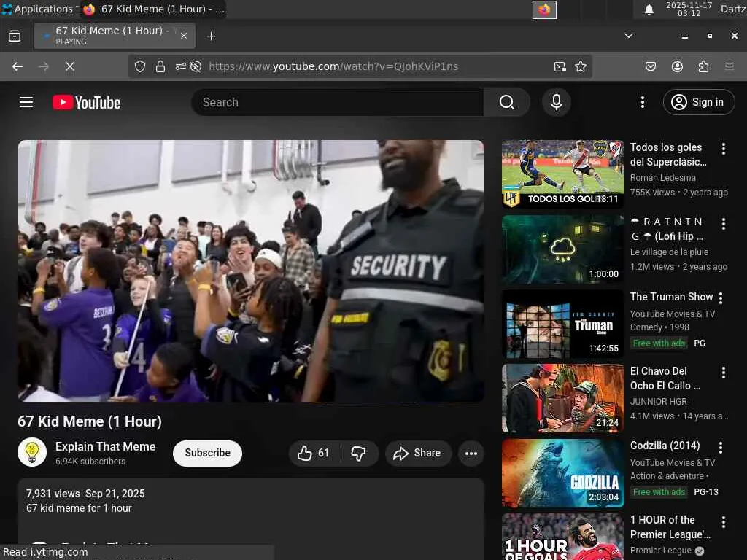Image resolution: width=747 pixels, height=560 pixels.
Task: Open Explain That Meme channel avatar
Action: tap(32, 452)
